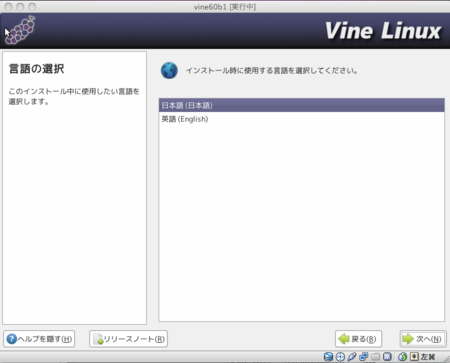Click the yellow minimize window button
This screenshot has height=363, width=450.
click(x=20, y=7)
